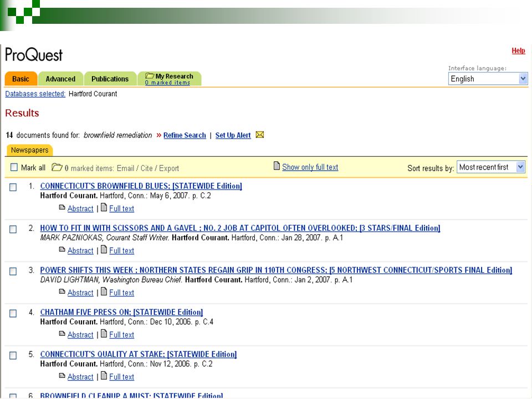Click Abstract icon for Connecticut's Quality at Stake

pyautogui.click(x=62, y=376)
